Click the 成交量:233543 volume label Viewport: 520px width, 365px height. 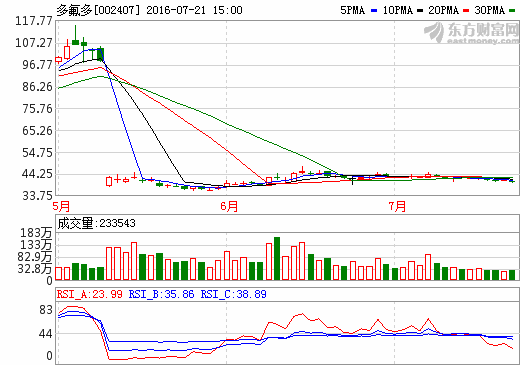coord(97,223)
